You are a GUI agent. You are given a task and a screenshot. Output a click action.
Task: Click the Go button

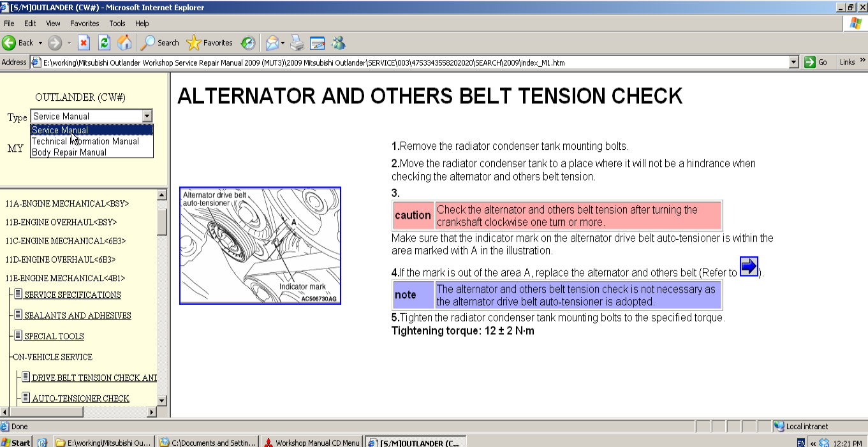(816, 62)
